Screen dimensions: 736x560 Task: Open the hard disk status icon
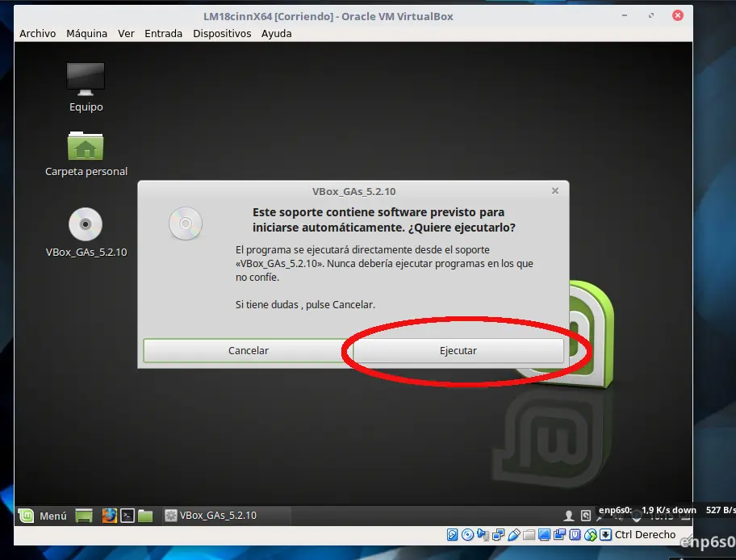coord(453,535)
